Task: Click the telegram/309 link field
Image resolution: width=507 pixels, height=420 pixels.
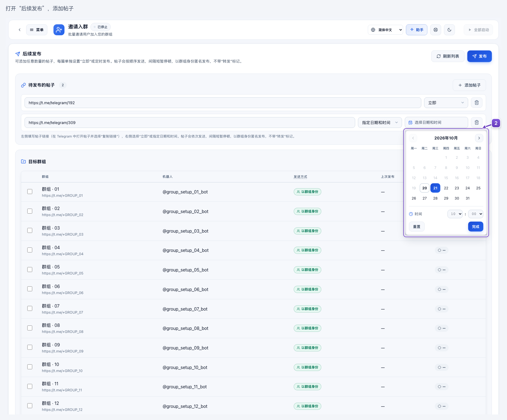Action: 190,123
